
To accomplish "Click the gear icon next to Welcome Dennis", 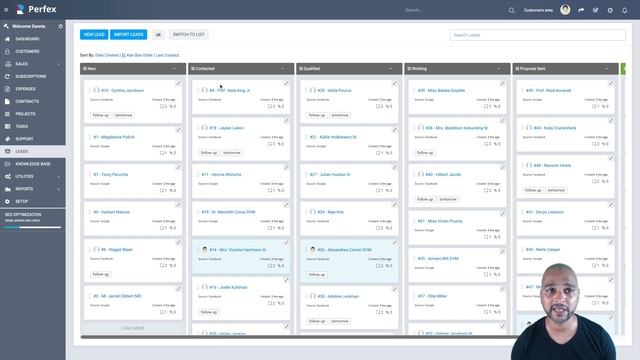I will coord(60,26).
